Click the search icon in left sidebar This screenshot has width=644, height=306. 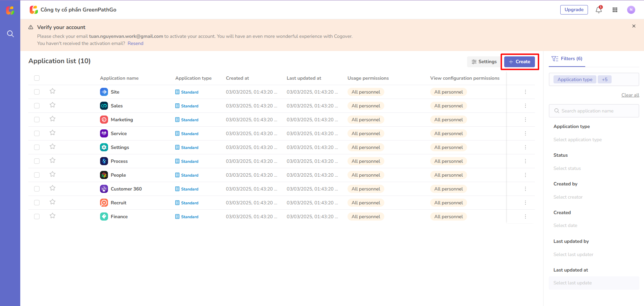click(10, 34)
